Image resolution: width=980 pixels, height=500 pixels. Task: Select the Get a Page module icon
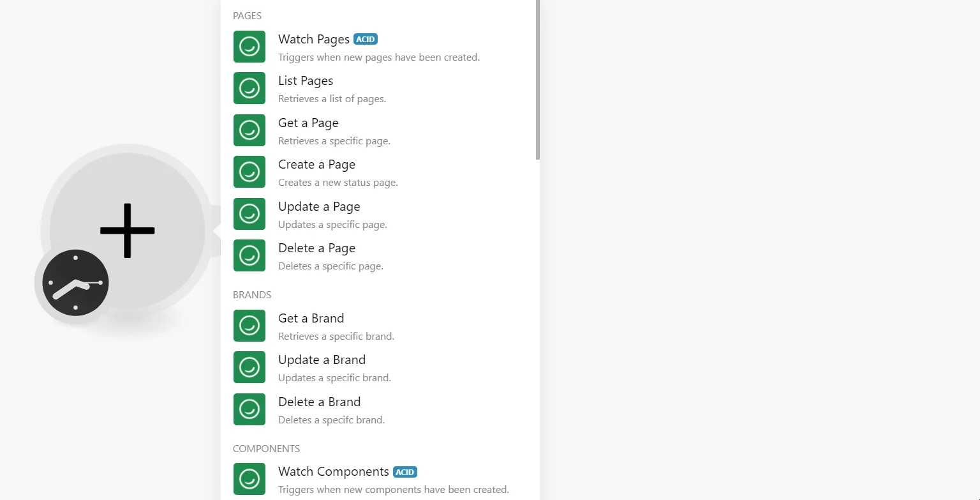pos(249,130)
